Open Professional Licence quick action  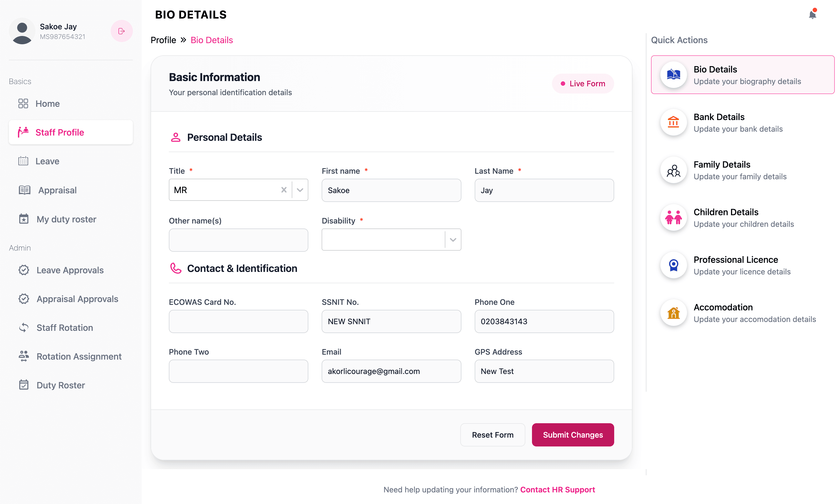[x=743, y=265]
